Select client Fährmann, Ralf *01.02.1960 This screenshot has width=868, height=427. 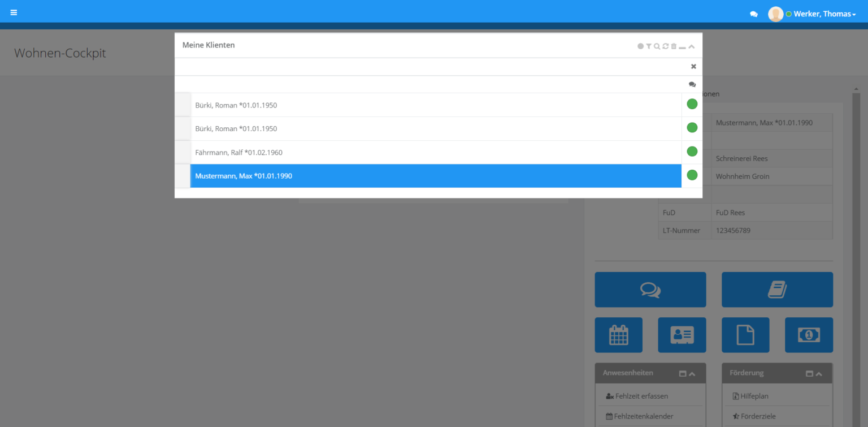point(238,153)
